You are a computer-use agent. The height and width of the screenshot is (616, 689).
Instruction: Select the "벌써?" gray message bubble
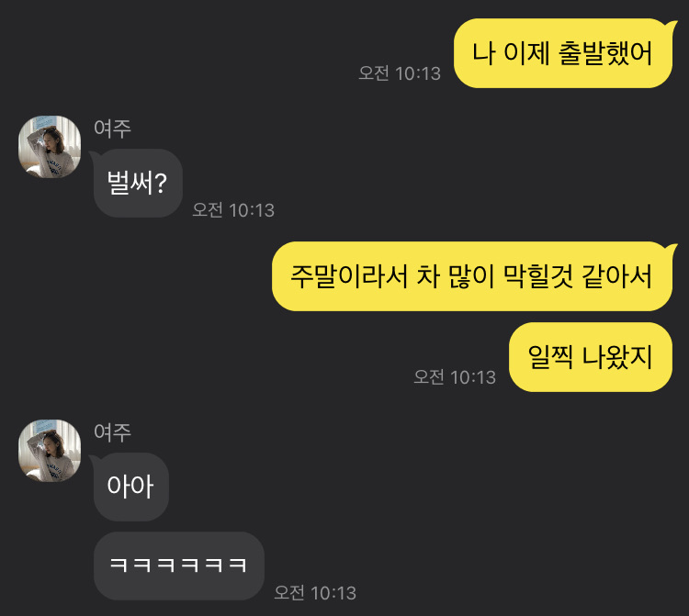pos(138,183)
